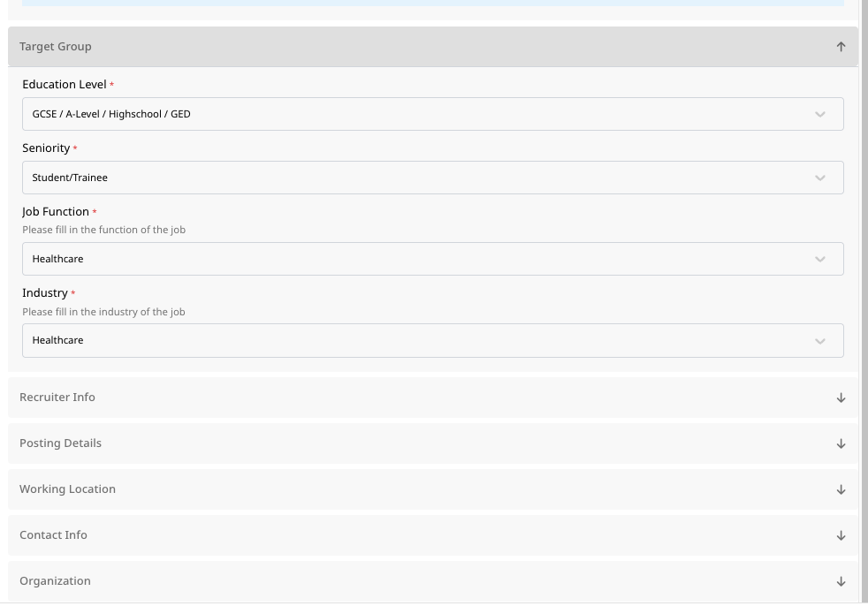Click the down arrow icon beside Posting Details
Image resolution: width=868 pixels, height=606 pixels.
[x=841, y=443]
